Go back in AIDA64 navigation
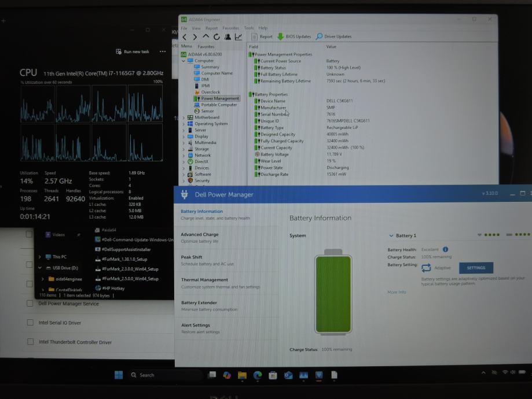Viewport: 532px width, 399px height. (185, 37)
